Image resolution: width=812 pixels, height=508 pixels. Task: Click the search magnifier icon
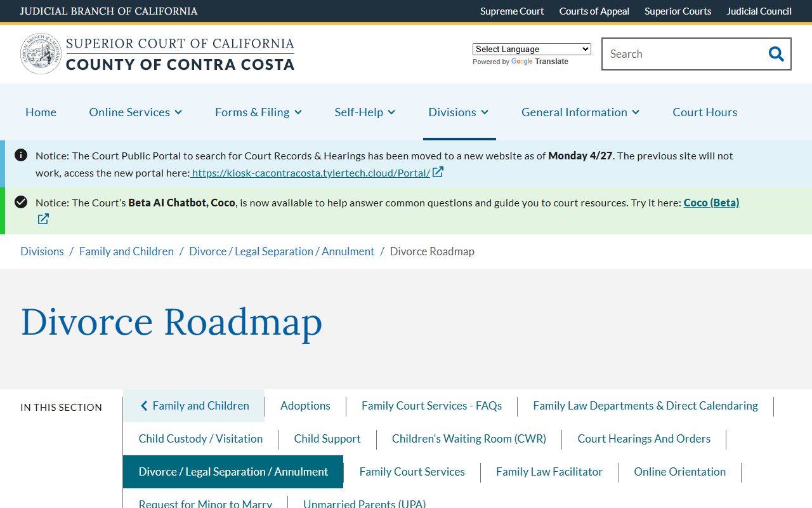(776, 54)
